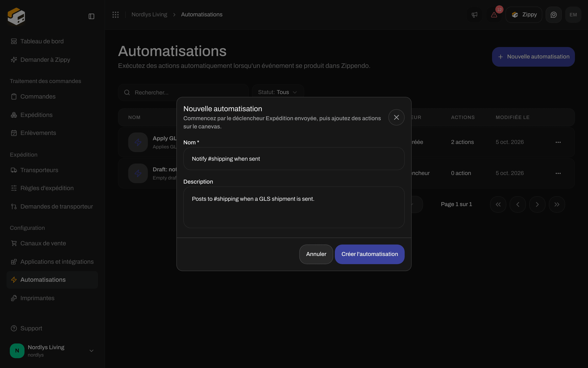Image resolution: width=588 pixels, height=368 pixels.
Task: Click Créer l'automatisation button
Action: pos(370,254)
